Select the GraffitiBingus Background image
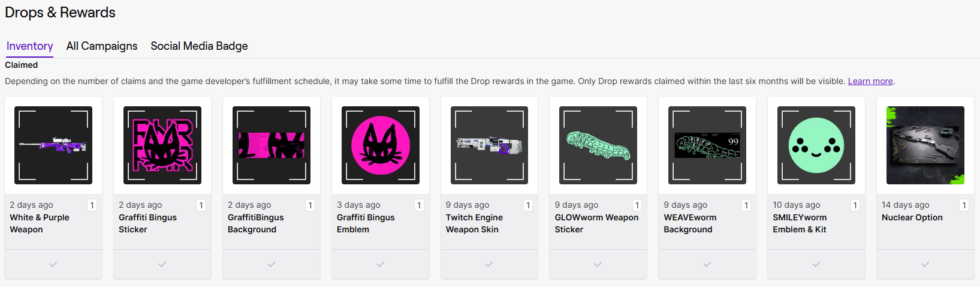The width and height of the screenshot is (980, 287). [x=272, y=145]
